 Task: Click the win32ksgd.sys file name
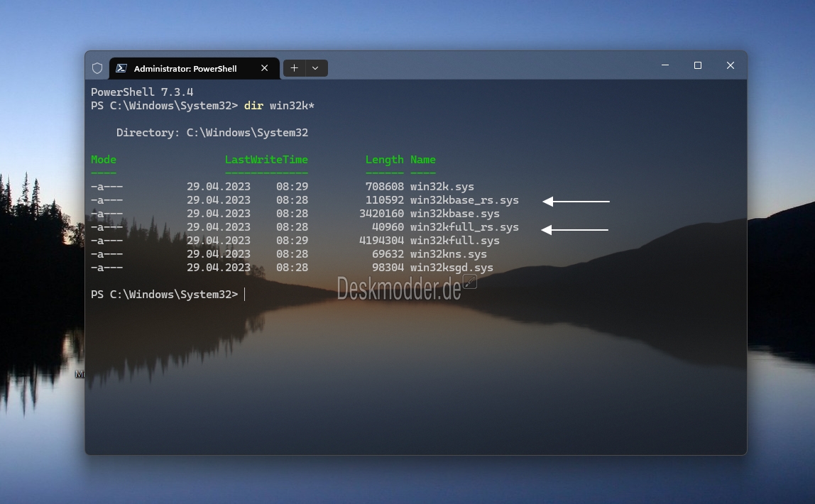click(x=452, y=268)
